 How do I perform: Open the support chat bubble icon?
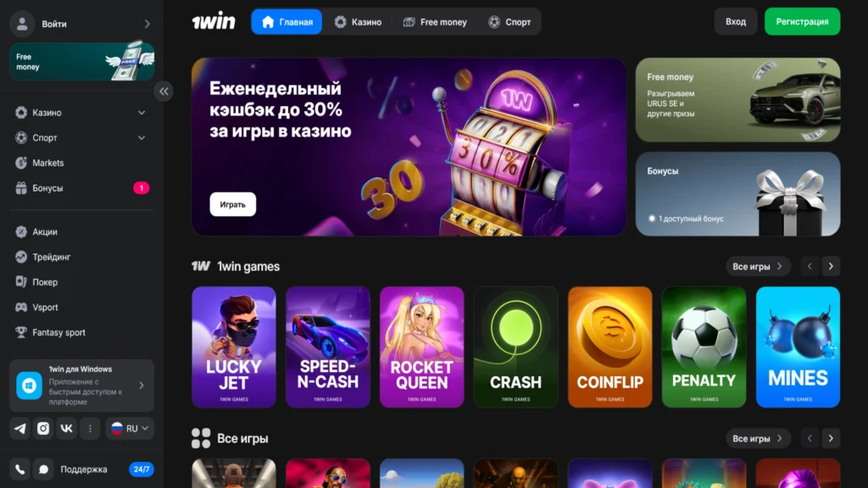(x=43, y=469)
